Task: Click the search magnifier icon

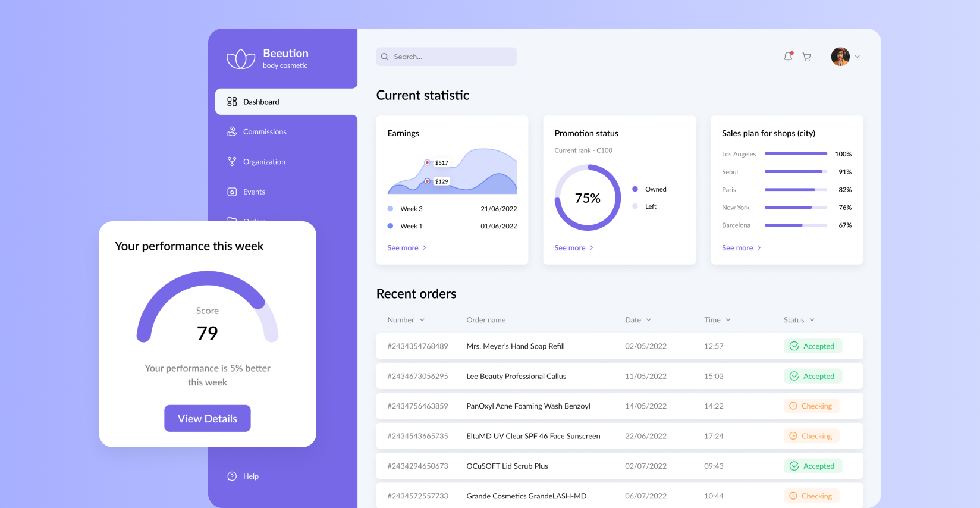Action: click(x=385, y=57)
